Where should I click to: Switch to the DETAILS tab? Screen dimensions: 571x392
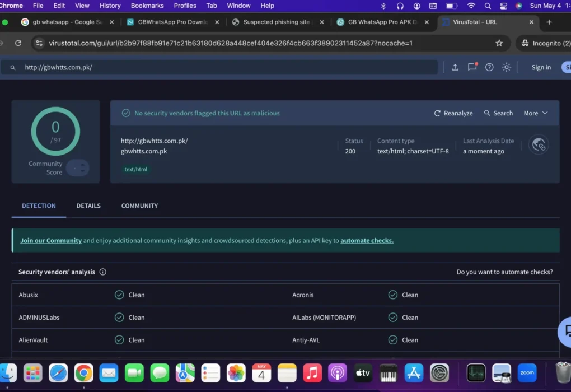pyautogui.click(x=88, y=206)
